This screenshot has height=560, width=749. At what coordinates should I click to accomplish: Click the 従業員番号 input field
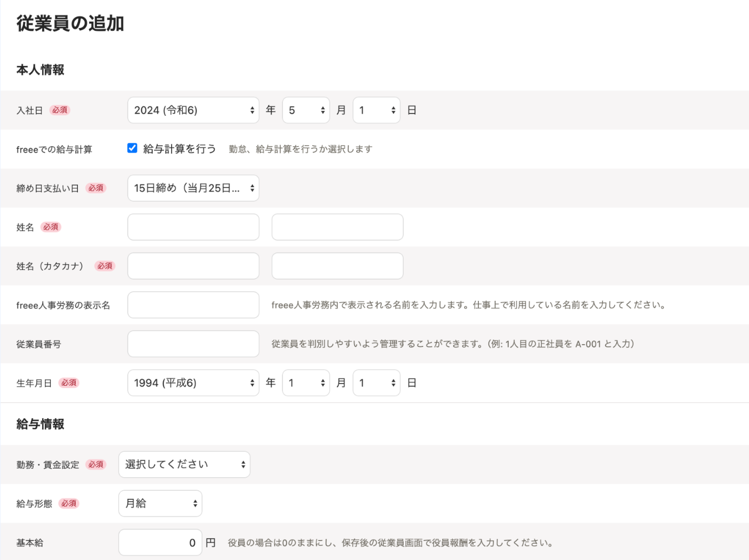pyautogui.click(x=193, y=344)
